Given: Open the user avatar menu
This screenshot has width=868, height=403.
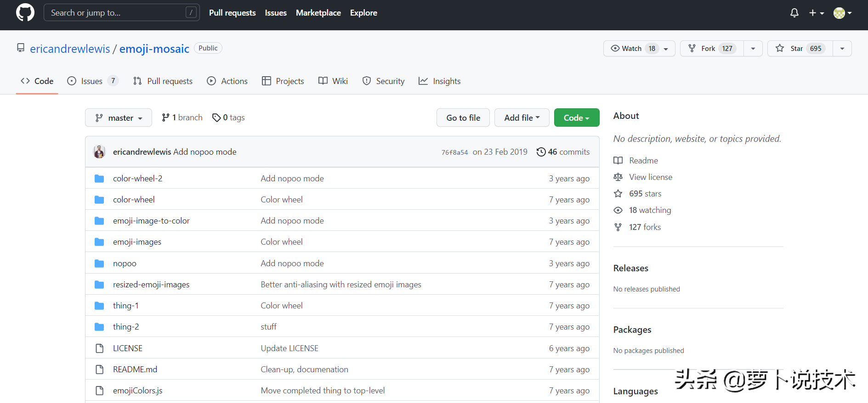Looking at the screenshot, I should click(x=842, y=13).
